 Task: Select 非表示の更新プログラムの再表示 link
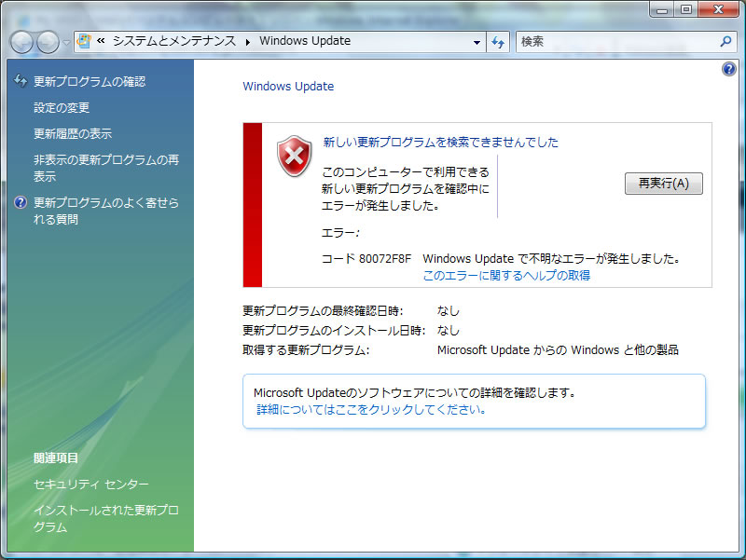tap(106, 168)
